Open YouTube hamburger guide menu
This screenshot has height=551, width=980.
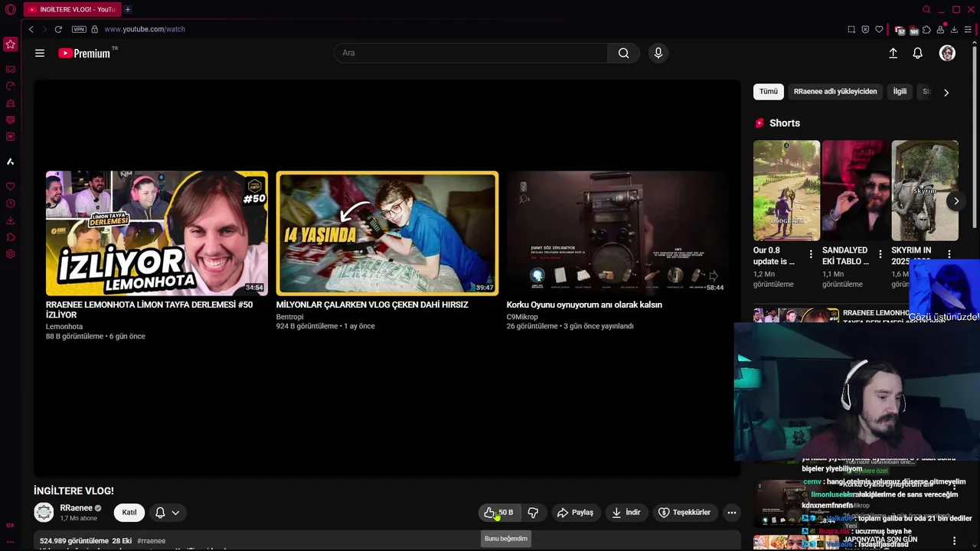click(40, 53)
